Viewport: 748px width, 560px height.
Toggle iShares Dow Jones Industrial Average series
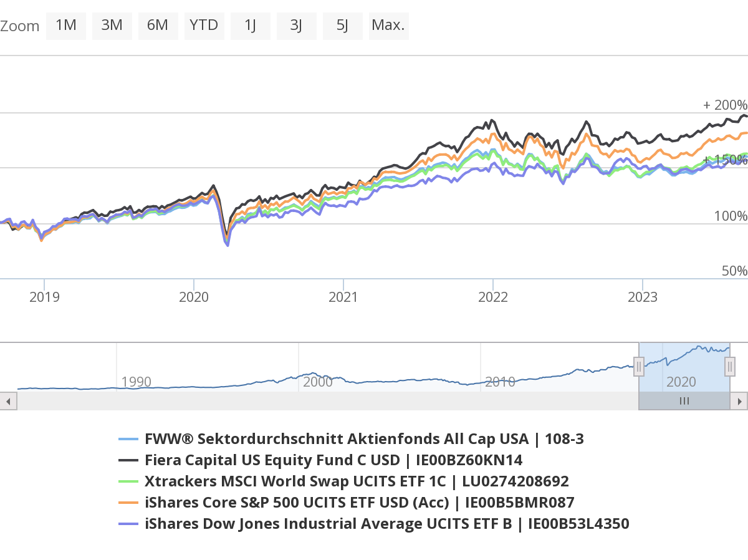click(x=373, y=524)
